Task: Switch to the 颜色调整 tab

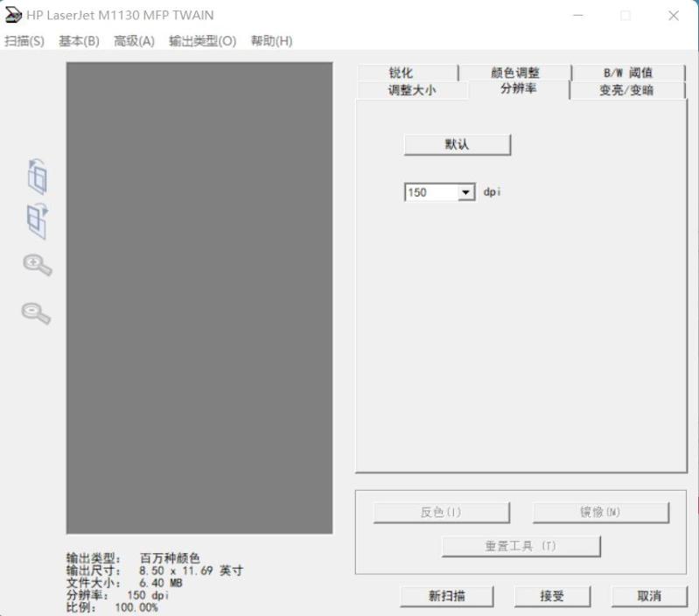Action: pyautogui.click(x=515, y=73)
